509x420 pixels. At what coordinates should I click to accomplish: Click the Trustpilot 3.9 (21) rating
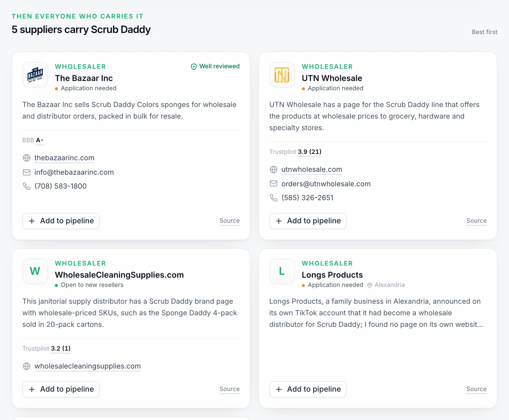296,152
